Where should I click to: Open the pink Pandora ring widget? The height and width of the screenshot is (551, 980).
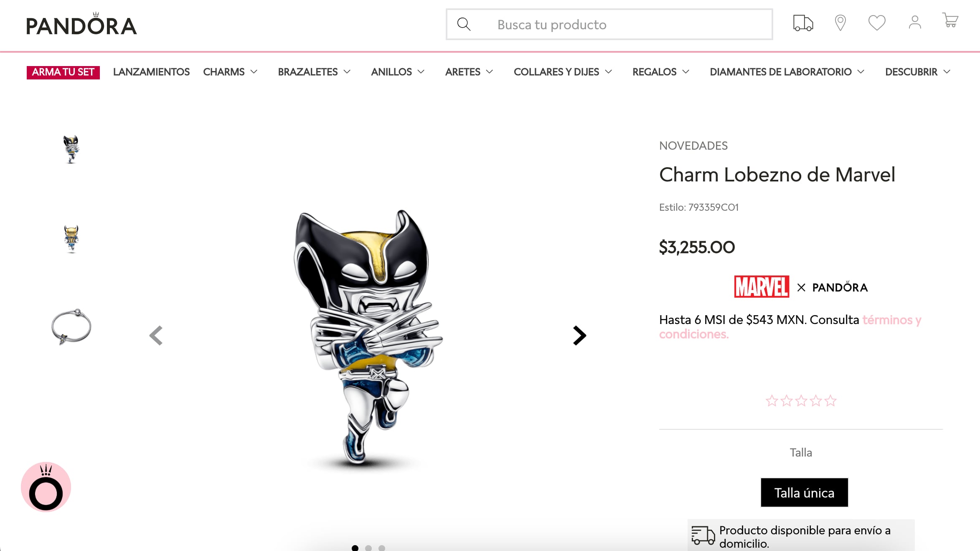[45, 487]
